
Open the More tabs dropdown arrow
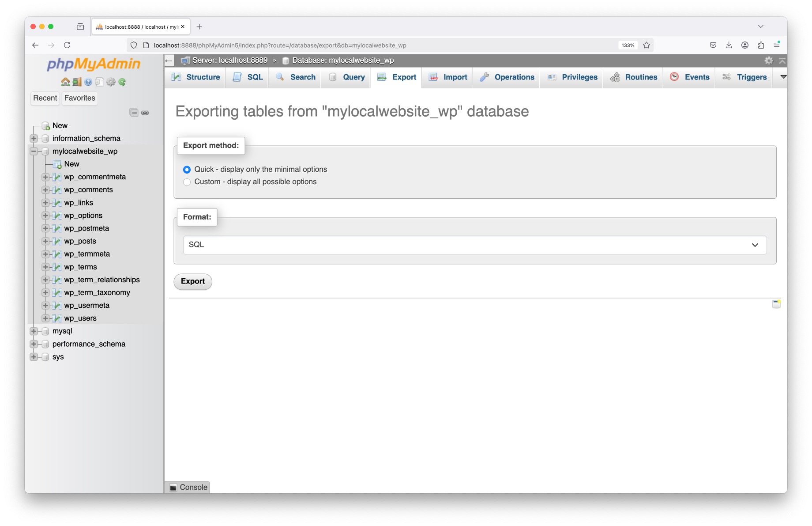(783, 77)
